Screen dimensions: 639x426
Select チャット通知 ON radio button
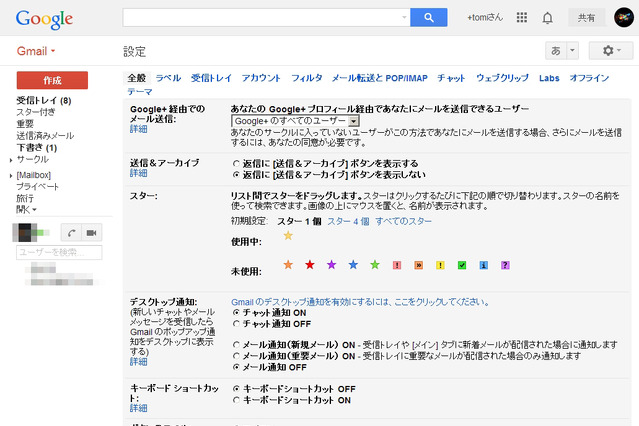tap(236, 313)
